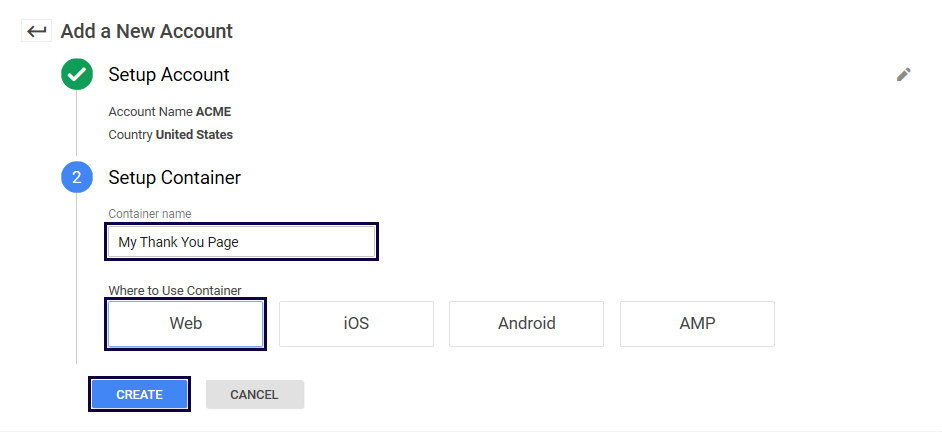942x432 pixels.
Task: Click the Account Name label text
Action: tap(150, 112)
